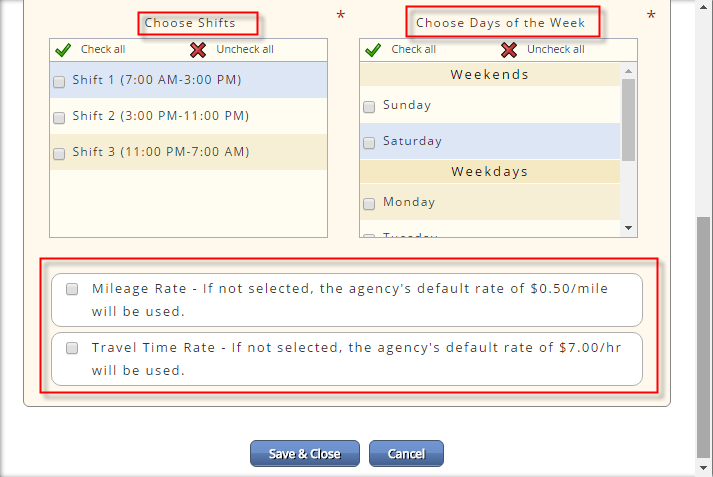The image size is (713, 477).
Task: Click "Uncheck all" link under Choose Shifts
Action: (245, 49)
